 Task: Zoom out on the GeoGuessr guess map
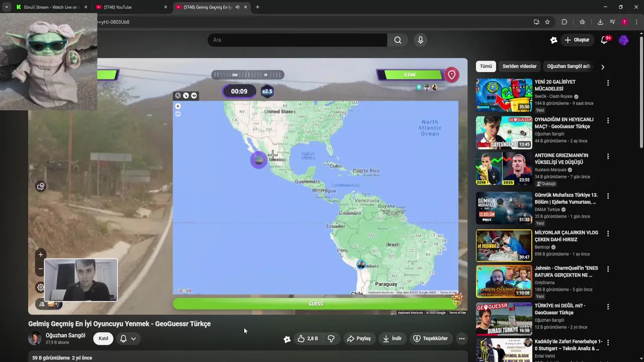click(x=178, y=114)
